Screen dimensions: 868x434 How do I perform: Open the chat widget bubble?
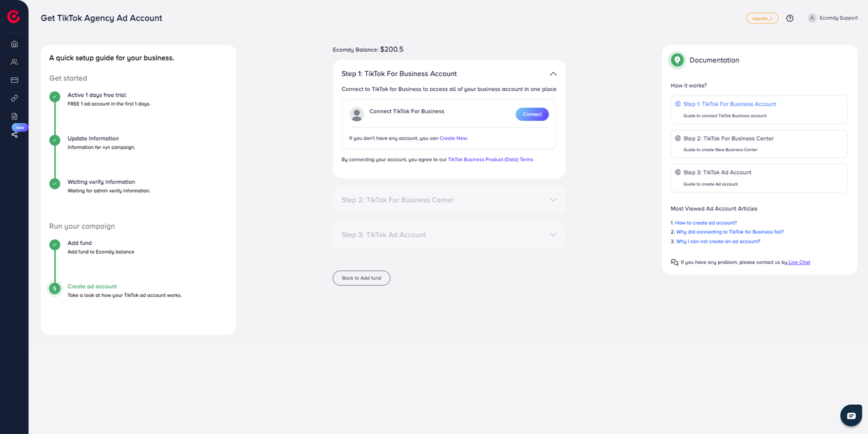pos(851,416)
